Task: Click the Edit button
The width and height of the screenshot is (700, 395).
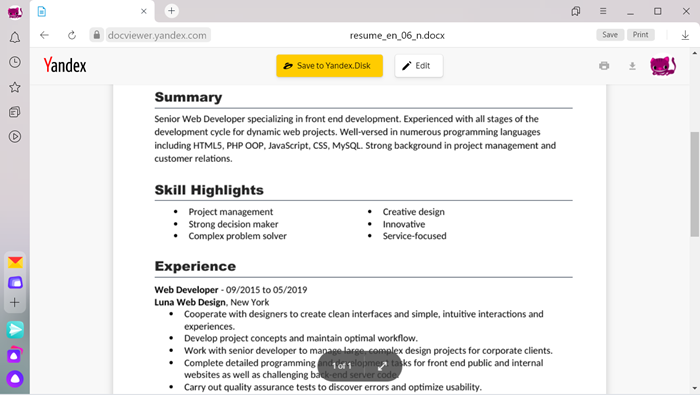Action: click(x=419, y=66)
